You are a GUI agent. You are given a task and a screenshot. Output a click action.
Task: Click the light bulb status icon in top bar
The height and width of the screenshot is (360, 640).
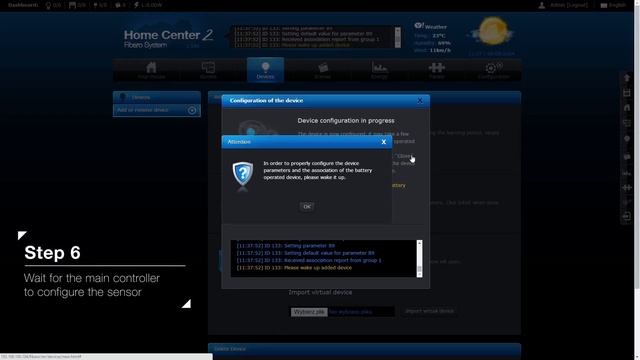(x=48, y=5)
